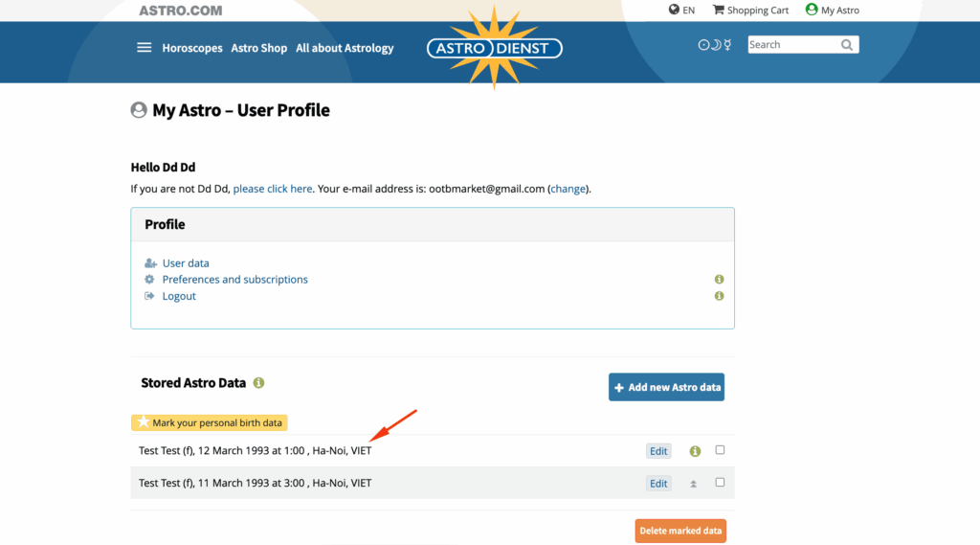Click Delete marked data button
The image size is (980, 545).
point(680,531)
